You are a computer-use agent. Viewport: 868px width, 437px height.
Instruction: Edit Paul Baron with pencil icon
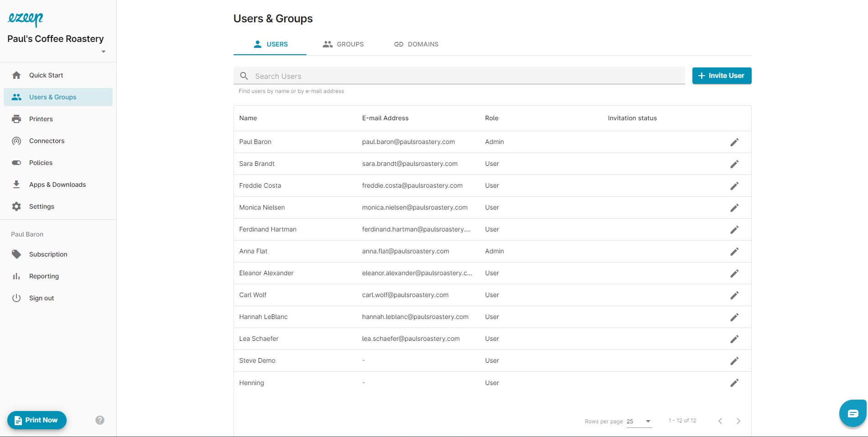pos(734,142)
